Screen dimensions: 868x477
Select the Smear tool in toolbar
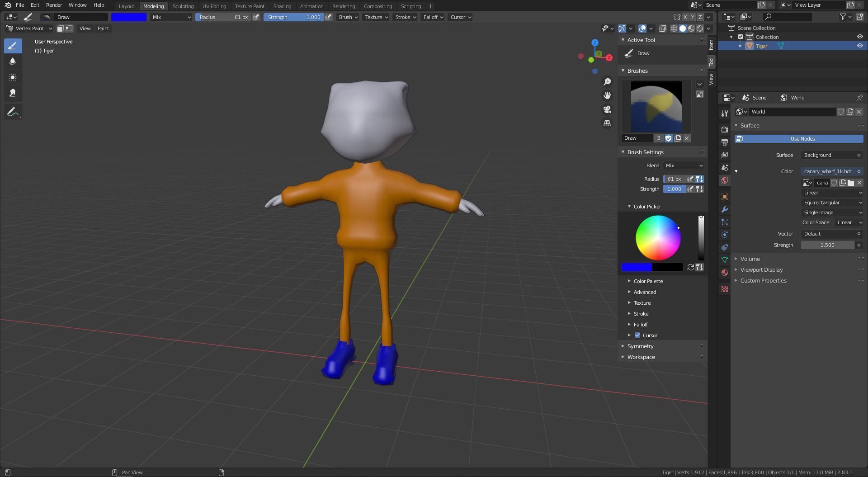click(x=13, y=93)
